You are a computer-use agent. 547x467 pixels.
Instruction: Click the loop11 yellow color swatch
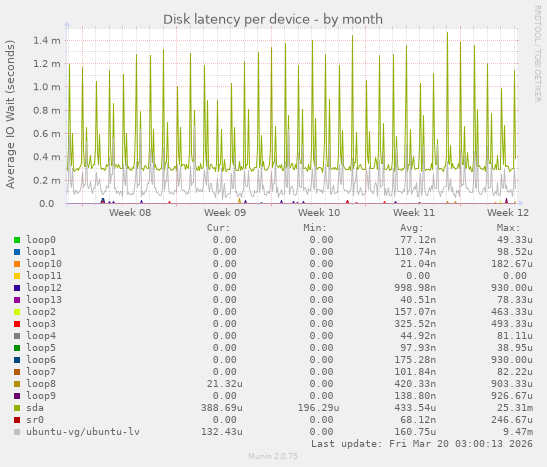point(17,276)
